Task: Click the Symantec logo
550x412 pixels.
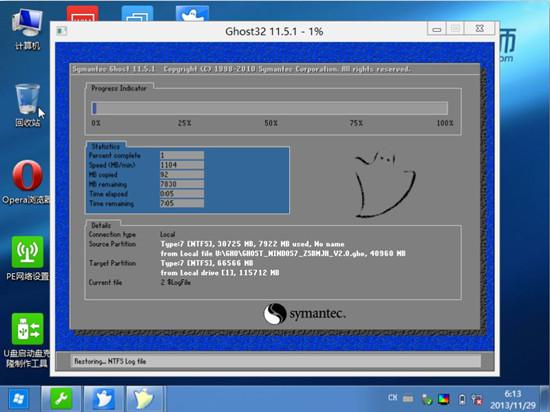Action: [304, 313]
